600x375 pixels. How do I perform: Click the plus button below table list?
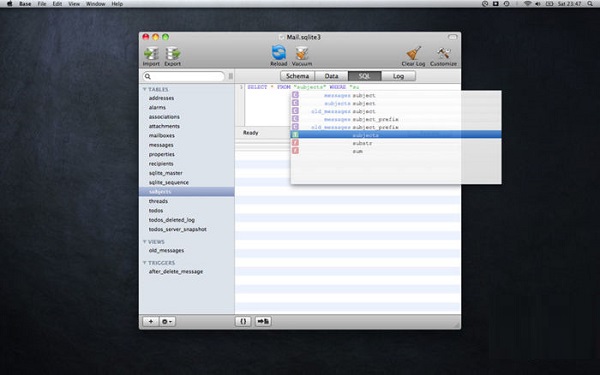tap(151, 321)
